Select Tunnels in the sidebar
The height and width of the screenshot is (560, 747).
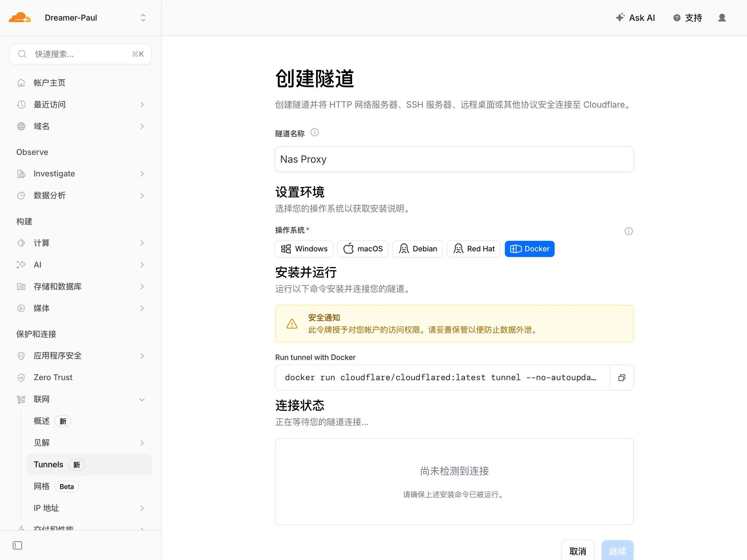pyautogui.click(x=89, y=464)
